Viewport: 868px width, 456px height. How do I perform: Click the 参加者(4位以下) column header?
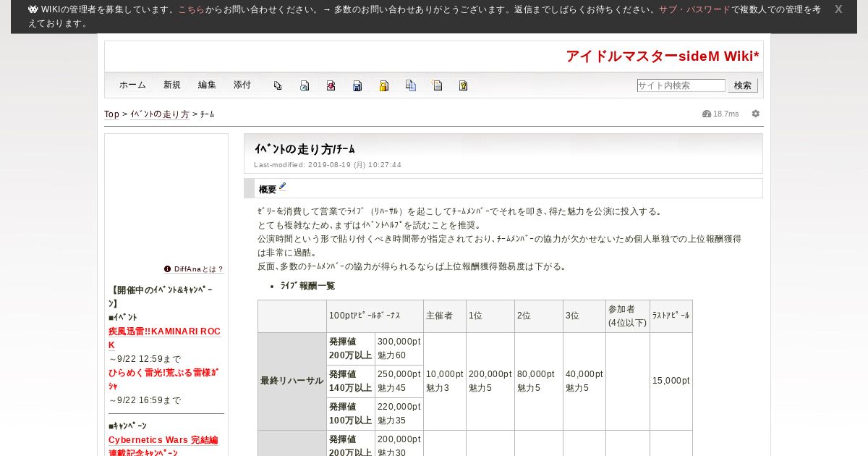tap(627, 316)
